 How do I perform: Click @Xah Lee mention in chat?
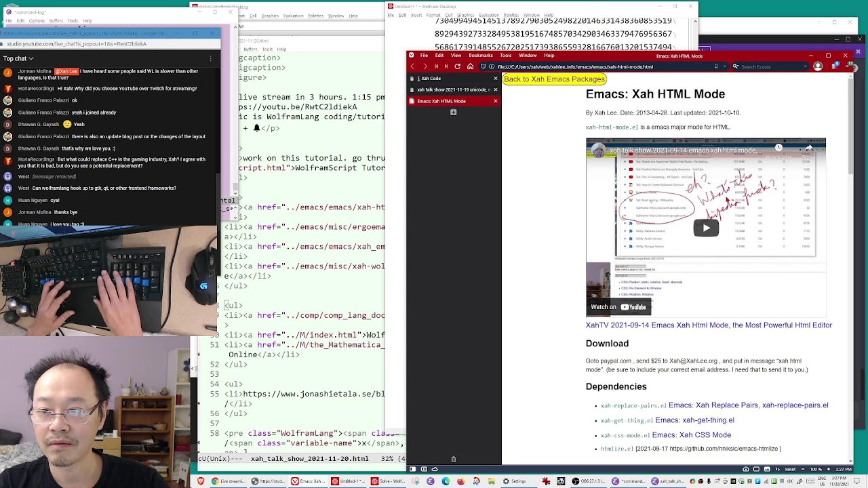[x=66, y=71]
